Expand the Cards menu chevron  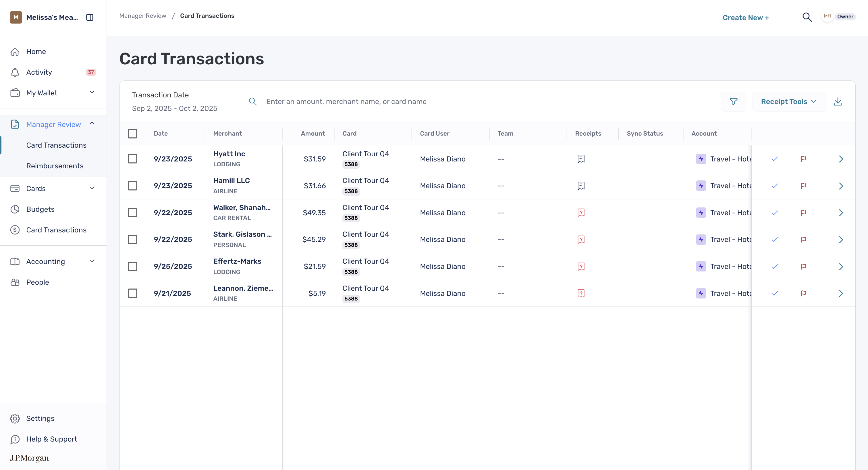click(x=92, y=188)
